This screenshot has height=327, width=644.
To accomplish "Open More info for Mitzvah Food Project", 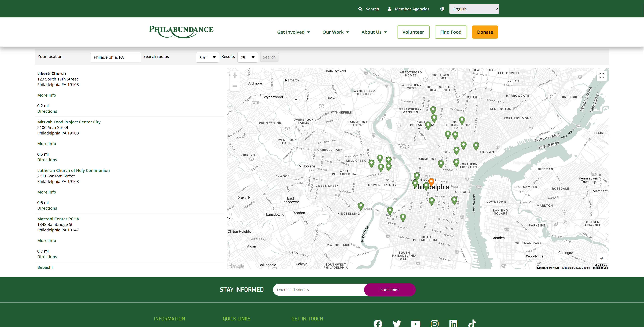I will [46, 144].
